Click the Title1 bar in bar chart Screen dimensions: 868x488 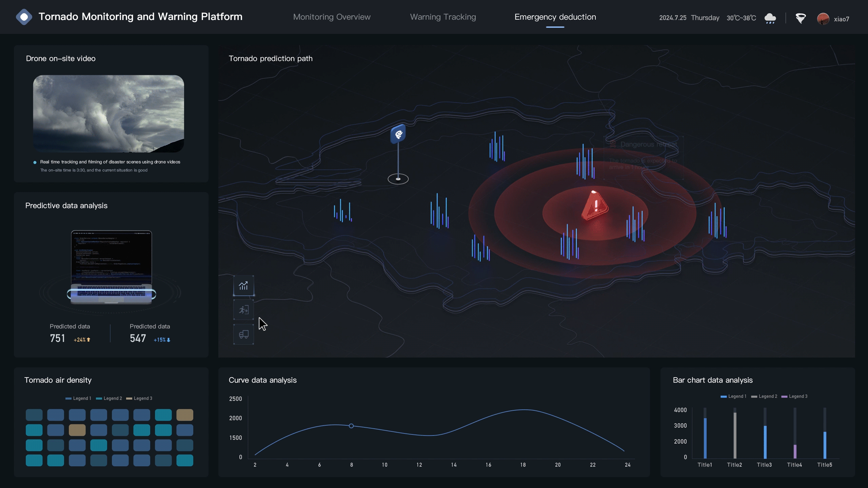tap(705, 438)
